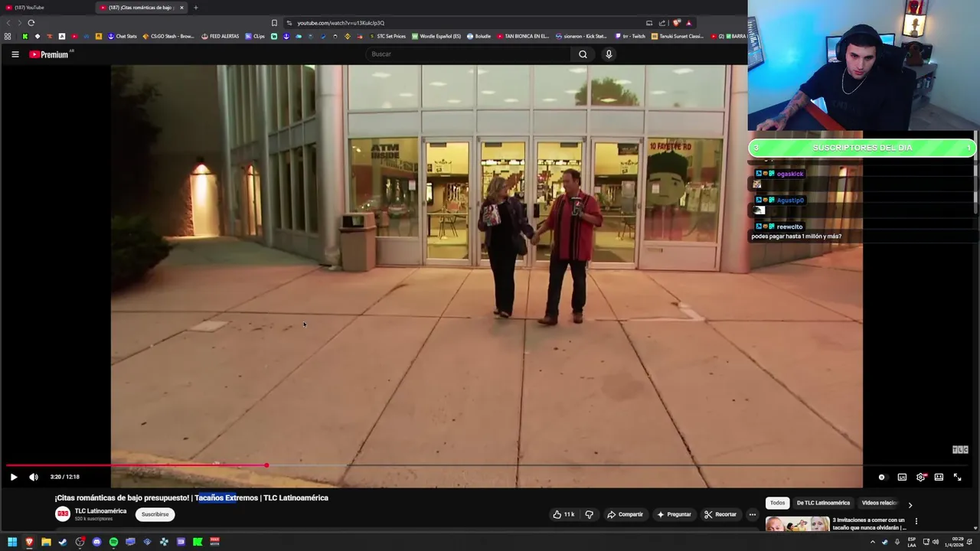Mute the video volume speaker
Screen dimensions: 980x551
pos(34,477)
